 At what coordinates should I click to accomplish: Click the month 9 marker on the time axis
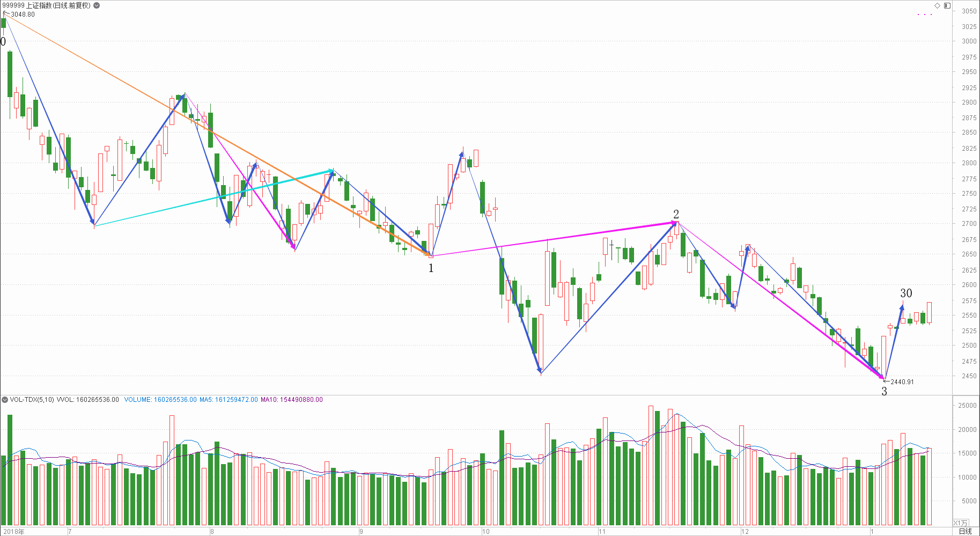click(x=361, y=532)
